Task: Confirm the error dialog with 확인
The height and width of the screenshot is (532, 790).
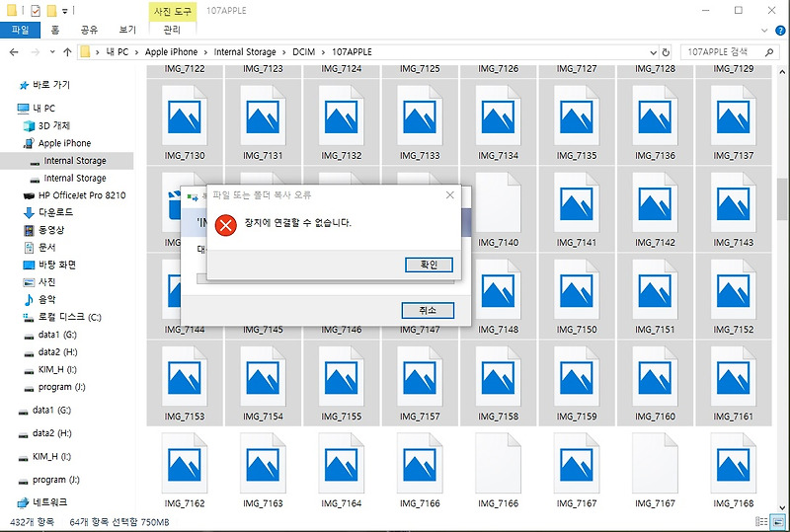Action: (x=429, y=265)
